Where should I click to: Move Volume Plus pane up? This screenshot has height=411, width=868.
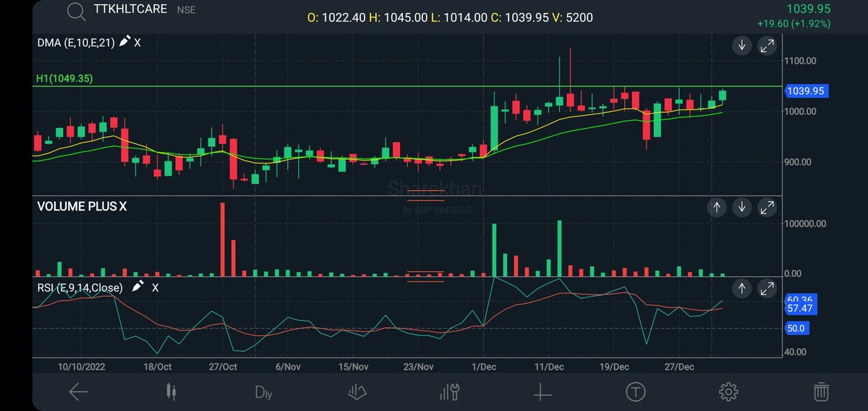pos(717,207)
